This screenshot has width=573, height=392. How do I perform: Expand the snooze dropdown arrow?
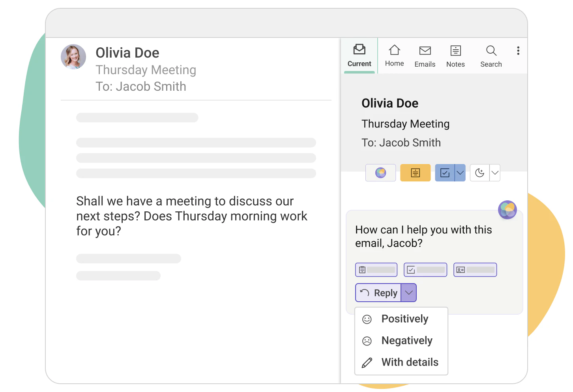(495, 173)
